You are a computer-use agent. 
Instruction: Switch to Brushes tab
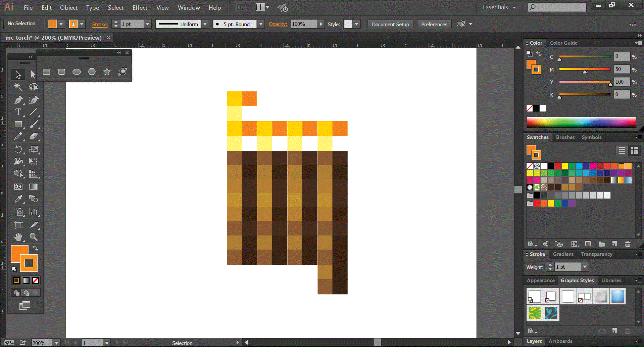[565, 137]
